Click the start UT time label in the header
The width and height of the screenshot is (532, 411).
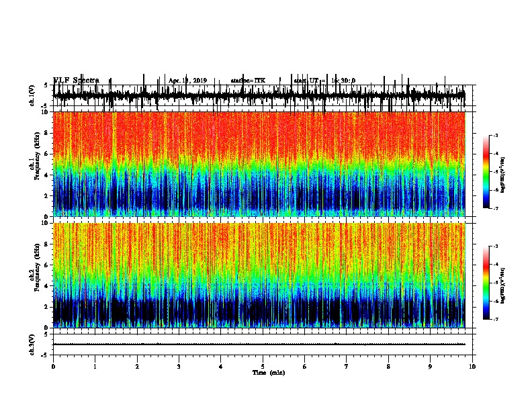(x=324, y=81)
